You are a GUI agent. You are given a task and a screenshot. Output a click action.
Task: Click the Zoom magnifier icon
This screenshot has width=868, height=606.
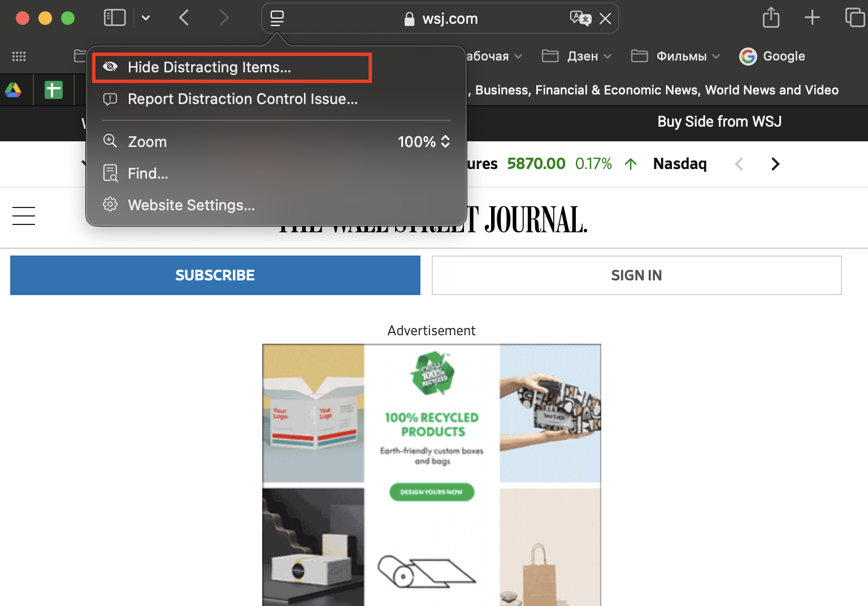110,141
